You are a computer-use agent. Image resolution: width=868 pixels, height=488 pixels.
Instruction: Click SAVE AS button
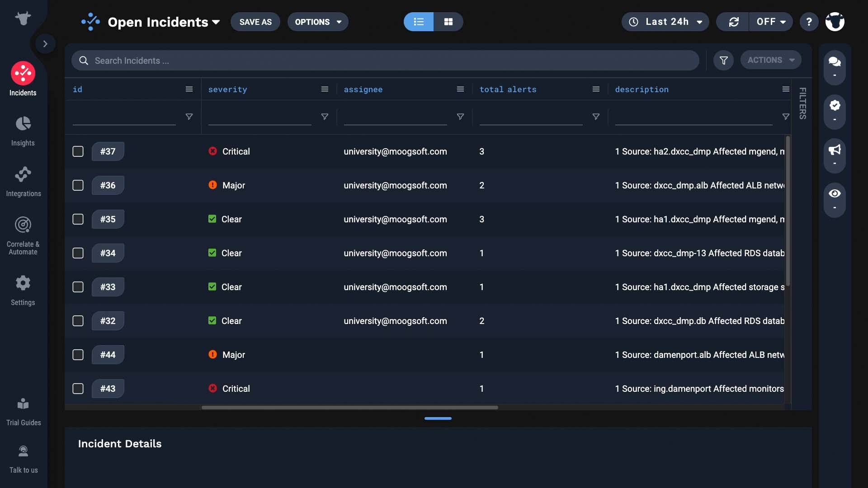pos(255,21)
